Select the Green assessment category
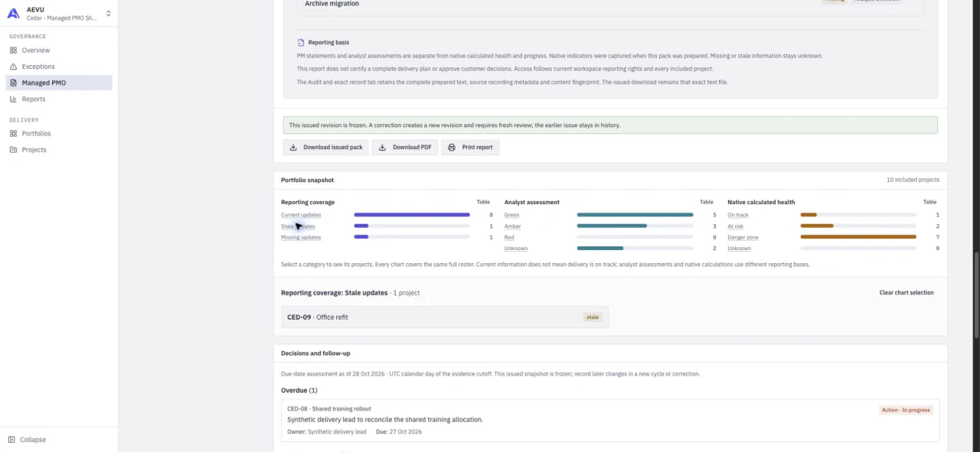Viewport: 980px width, 452px height. pos(511,215)
